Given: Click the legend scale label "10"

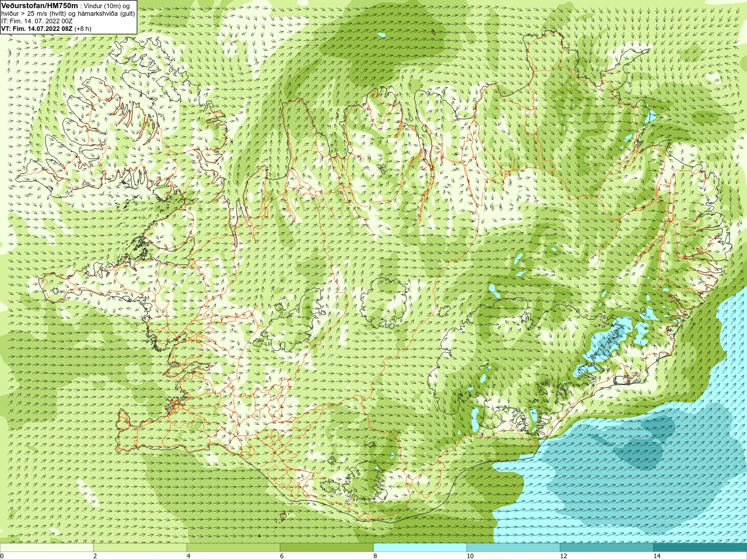Looking at the screenshot, I should pyautogui.click(x=470, y=556).
